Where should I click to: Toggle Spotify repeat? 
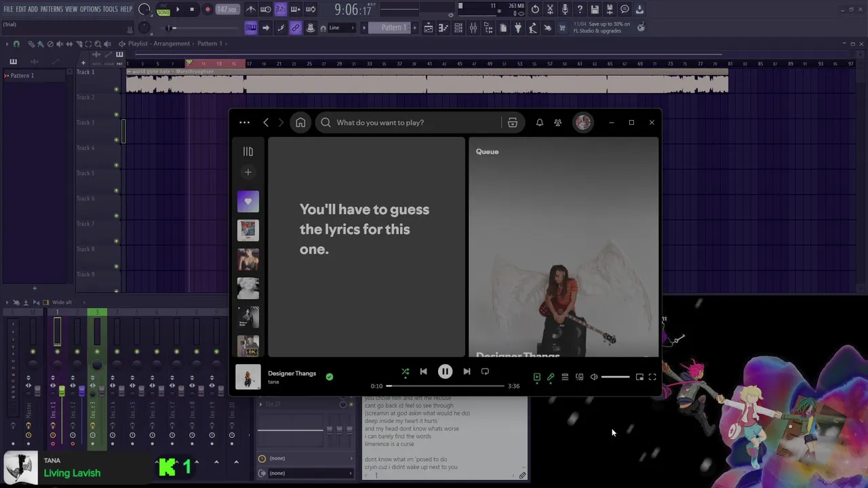(485, 371)
